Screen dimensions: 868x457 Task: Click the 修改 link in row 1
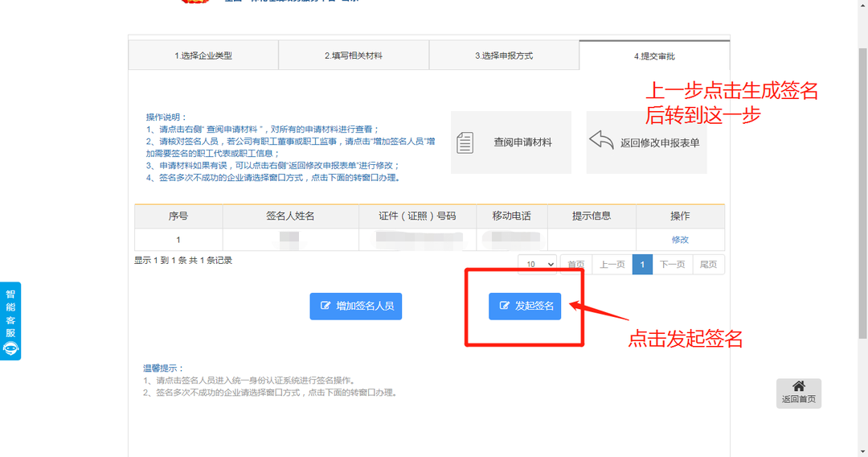pos(680,240)
